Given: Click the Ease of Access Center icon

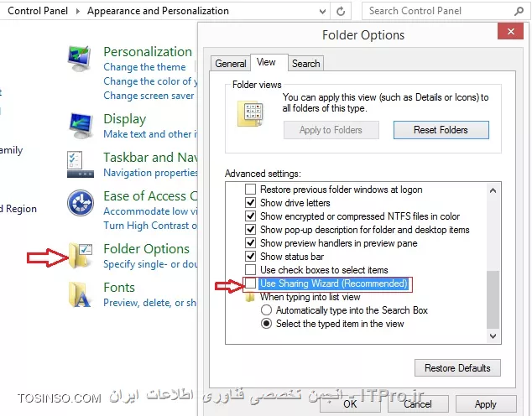Looking at the screenshot, I should (81, 203).
